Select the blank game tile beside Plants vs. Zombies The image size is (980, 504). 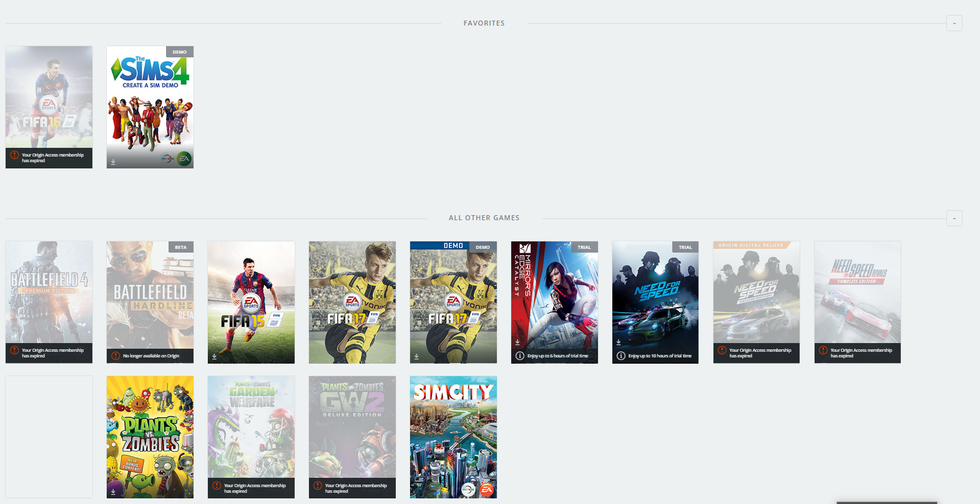[49, 437]
